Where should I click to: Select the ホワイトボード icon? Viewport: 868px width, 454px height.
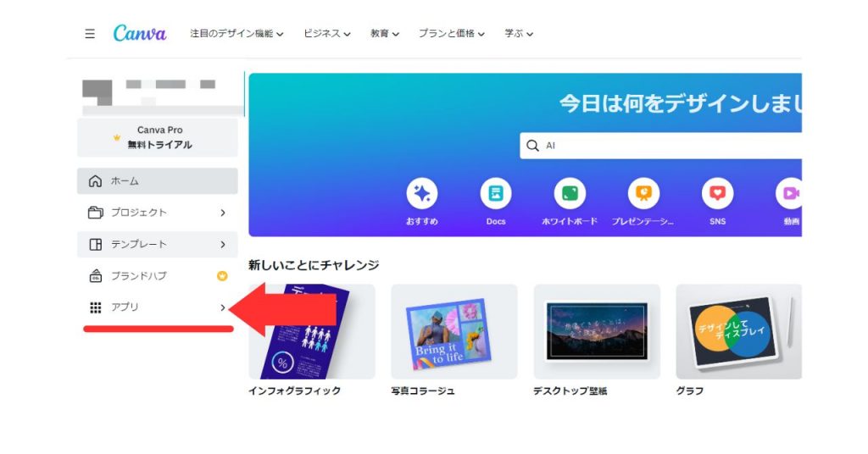[x=570, y=194]
